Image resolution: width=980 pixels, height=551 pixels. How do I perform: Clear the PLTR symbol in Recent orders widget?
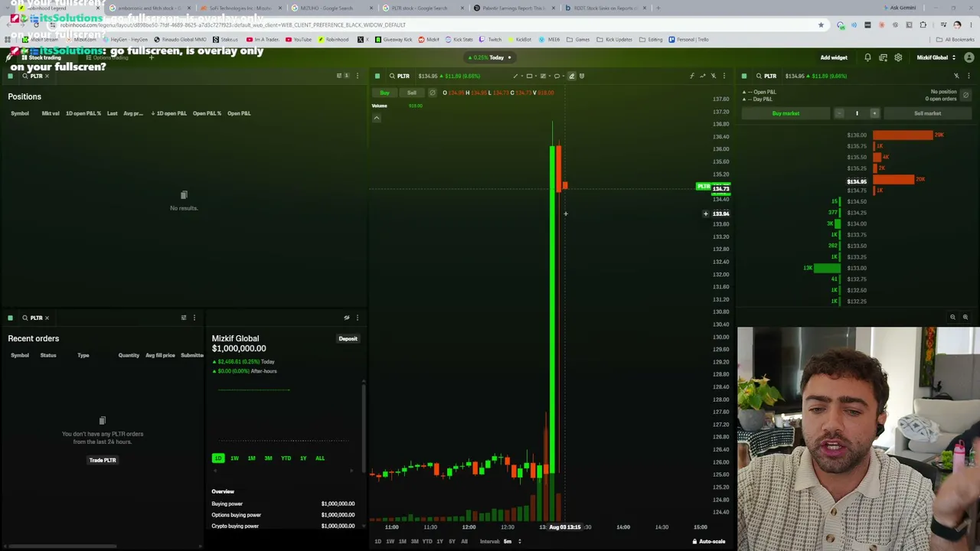[x=47, y=318]
